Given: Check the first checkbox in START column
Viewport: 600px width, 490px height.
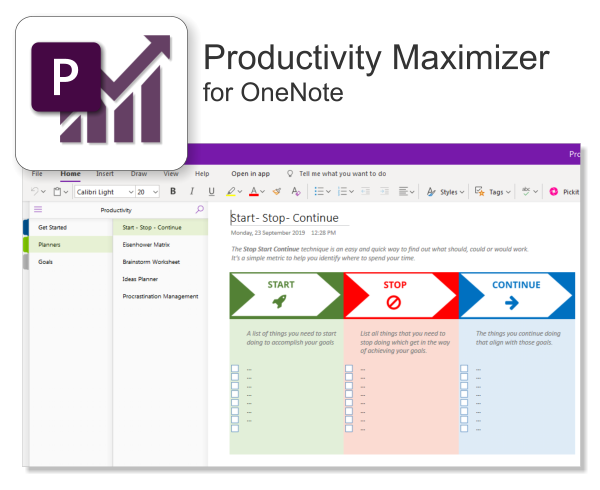Looking at the screenshot, I should (x=235, y=368).
